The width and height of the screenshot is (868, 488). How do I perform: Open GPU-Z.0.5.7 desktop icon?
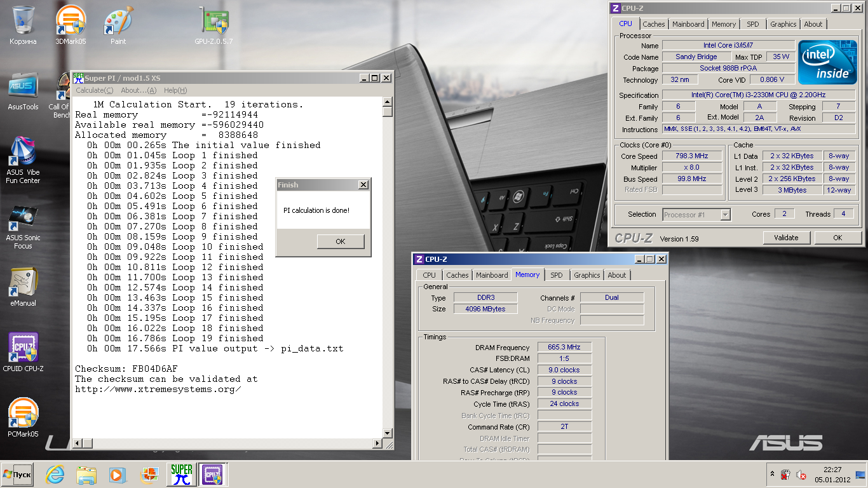pyautogui.click(x=214, y=25)
